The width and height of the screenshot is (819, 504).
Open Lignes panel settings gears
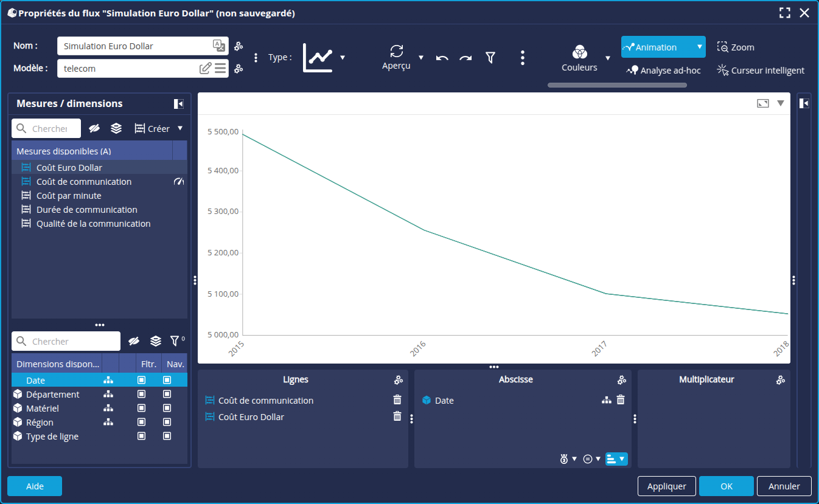[x=399, y=380]
